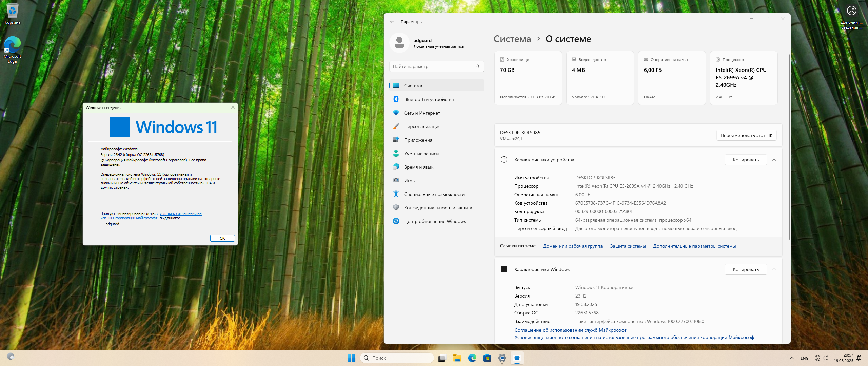
Task: Open Конфиденциальность и защита section
Action: pos(437,208)
